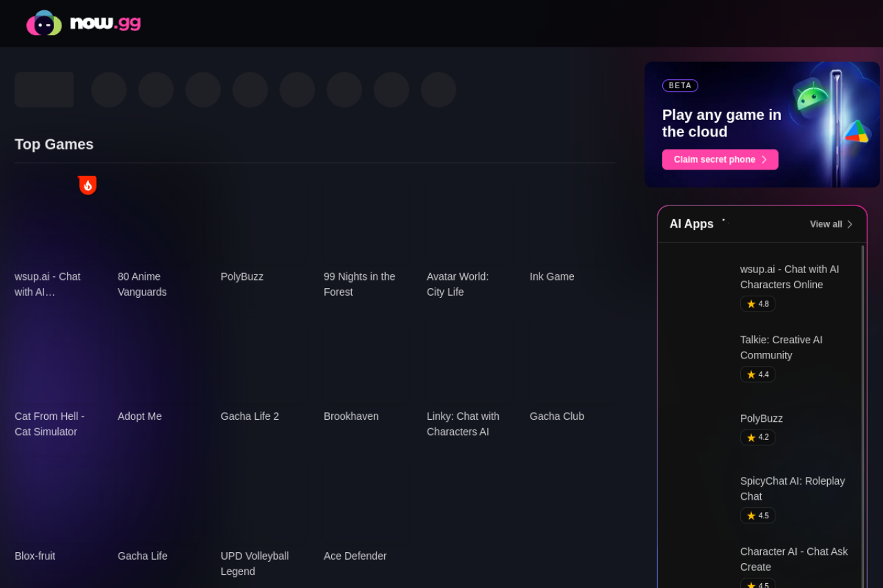Click the red fire badge on wsup.ai game
Image resolution: width=883 pixels, height=588 pixels.
pyautogui.click(x=88, y=185)
